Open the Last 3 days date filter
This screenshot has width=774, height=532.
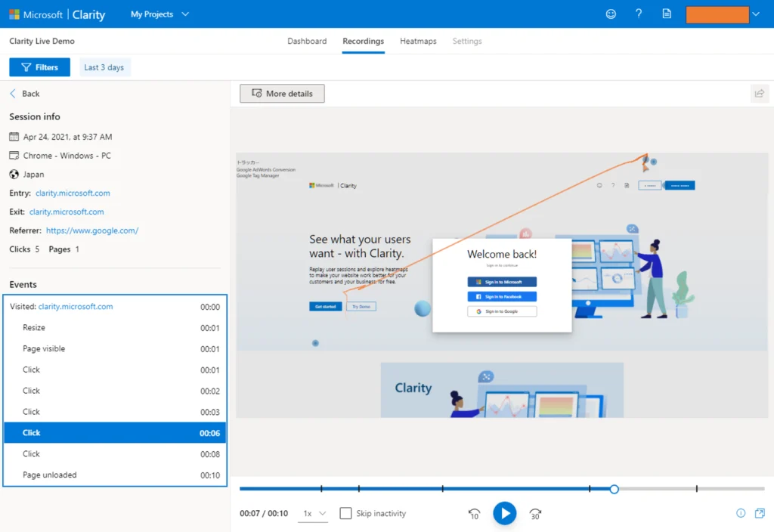(104, 67)
